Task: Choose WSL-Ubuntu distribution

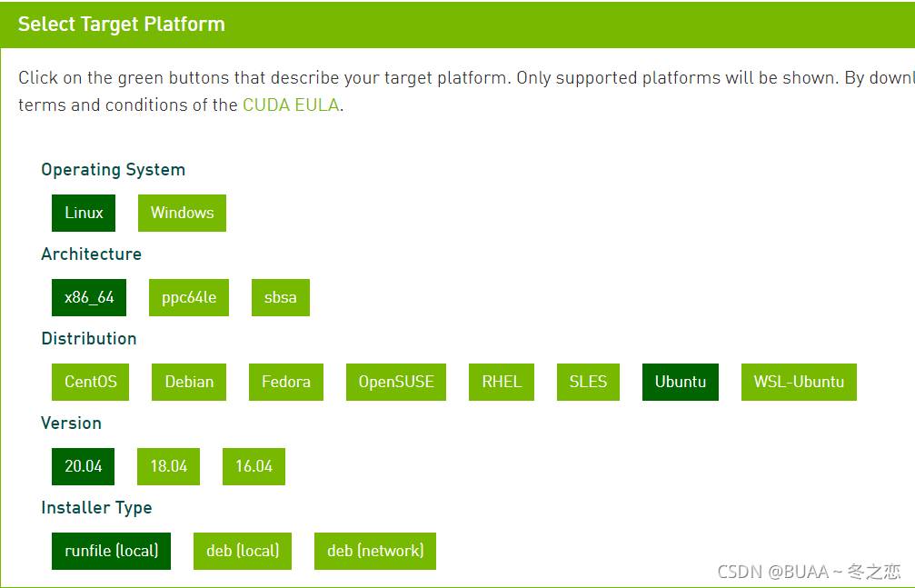Action: click(x=799, y=383)
